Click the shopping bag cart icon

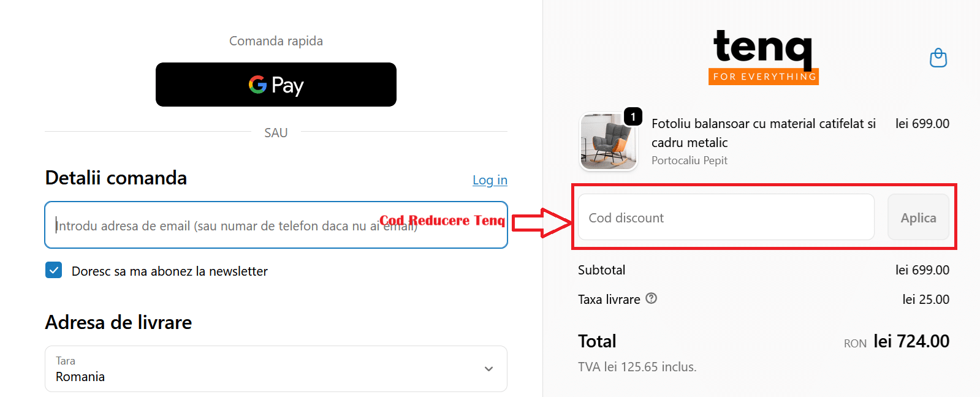coord(938,58)
